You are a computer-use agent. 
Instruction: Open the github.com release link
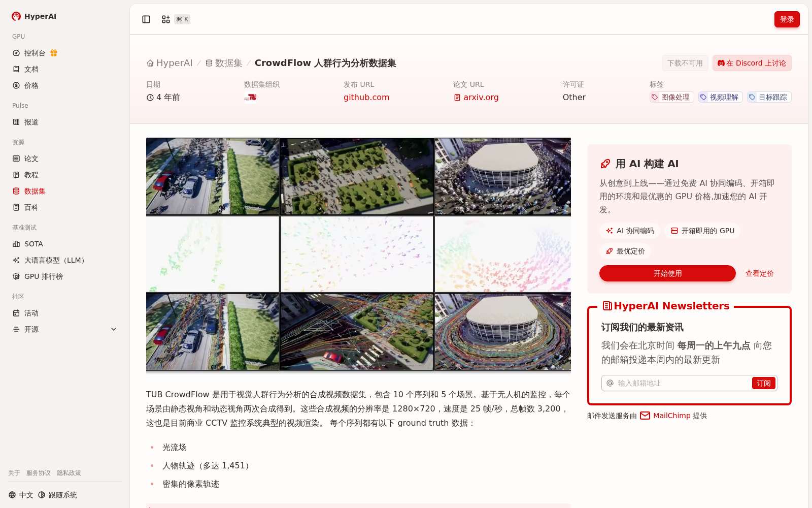[366, 97]
